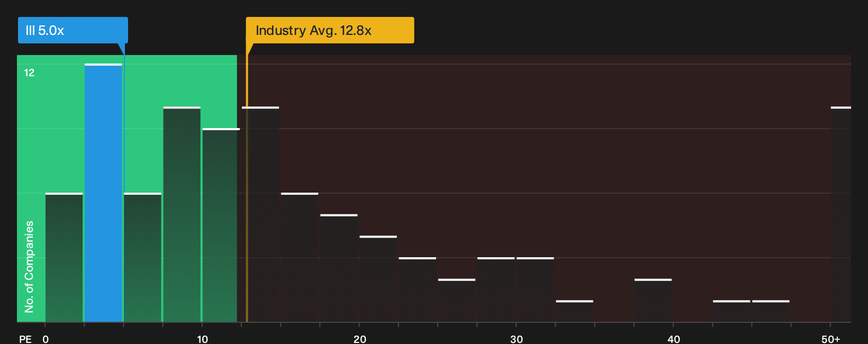Click the 50+ PE histogram bar
The width and height of the screenshot is (868, 344).
point(841,214)
